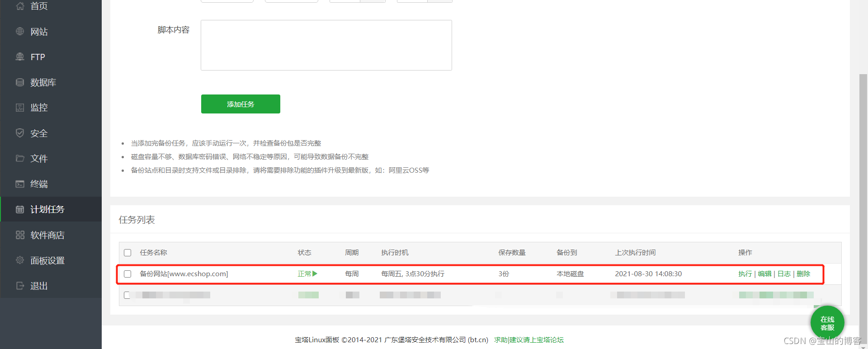Open 日志 link for ecshop backup task
Screen dimensions: 868x349
(x=784, y=274)
